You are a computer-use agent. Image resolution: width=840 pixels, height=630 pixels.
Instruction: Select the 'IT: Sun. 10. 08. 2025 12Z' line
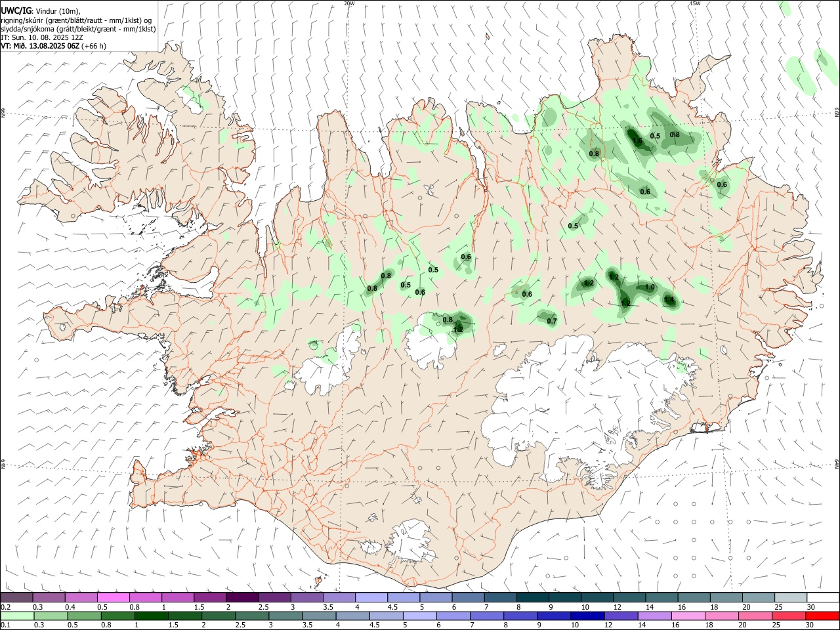42,37
